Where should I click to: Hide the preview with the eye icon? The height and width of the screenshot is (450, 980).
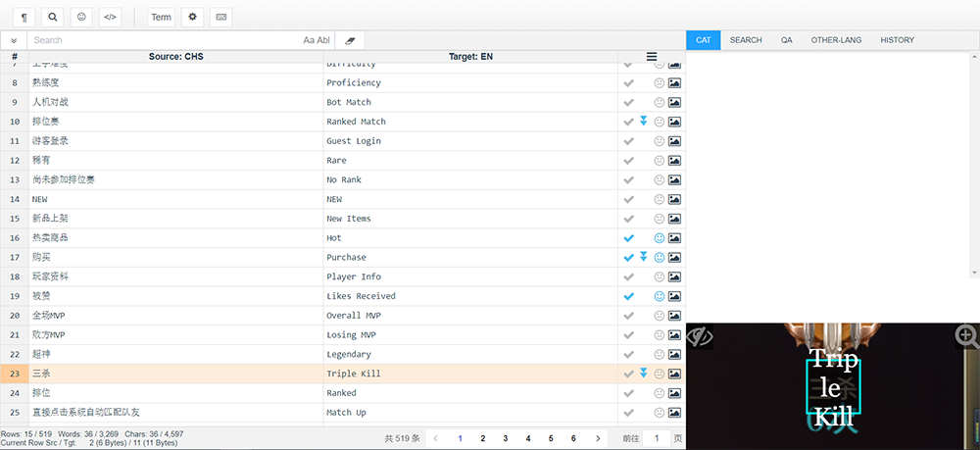[699, 337]
